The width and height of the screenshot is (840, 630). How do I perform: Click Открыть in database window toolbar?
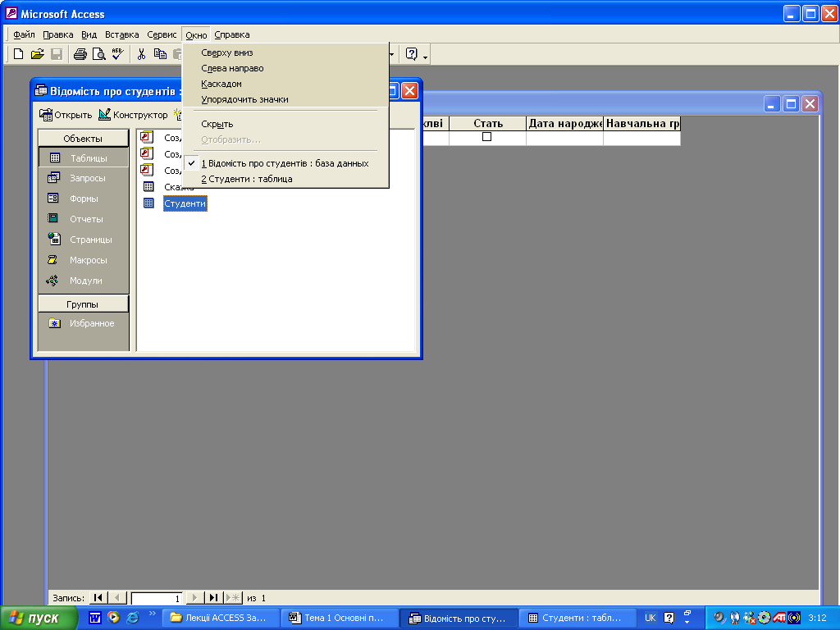[66, 115]
